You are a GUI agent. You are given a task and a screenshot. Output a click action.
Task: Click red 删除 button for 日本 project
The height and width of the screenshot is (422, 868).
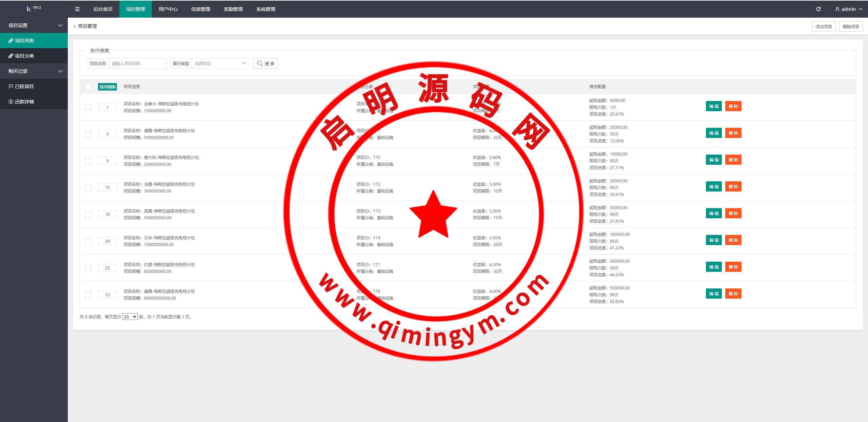[x=733, y=240]
